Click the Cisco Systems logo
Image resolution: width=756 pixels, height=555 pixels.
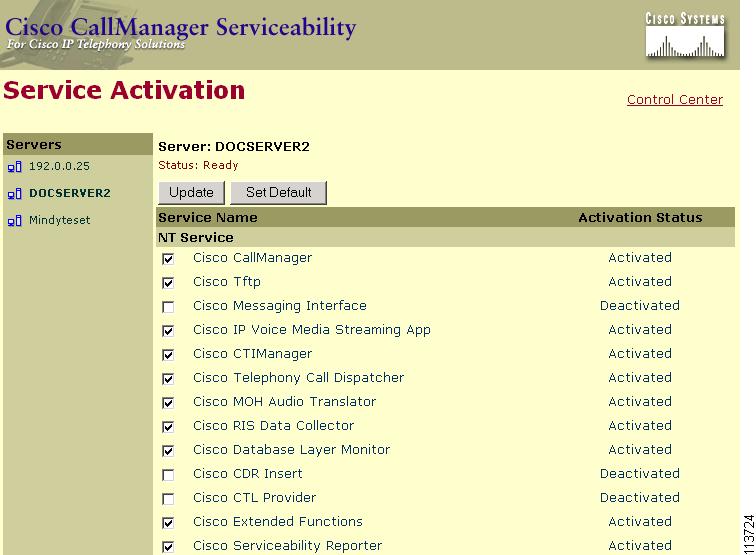[x=685, y=35]
